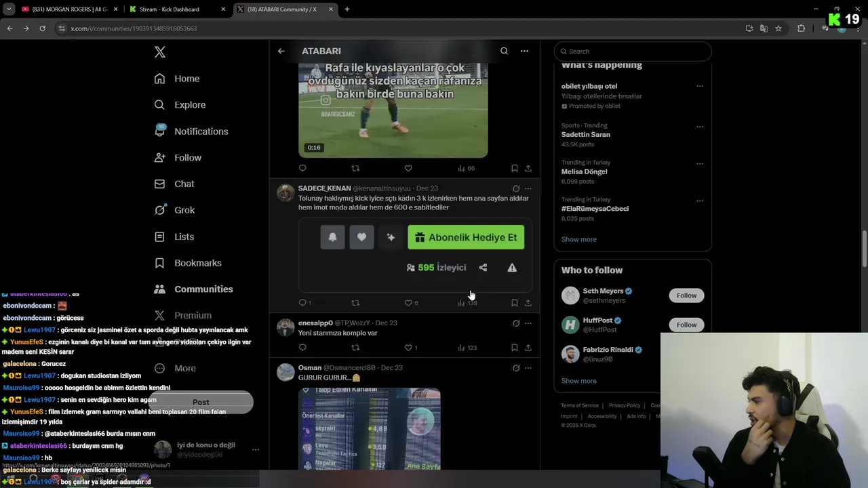Open Lists in the sidebar
Screen dimensions: 868x488
(174, 237)
